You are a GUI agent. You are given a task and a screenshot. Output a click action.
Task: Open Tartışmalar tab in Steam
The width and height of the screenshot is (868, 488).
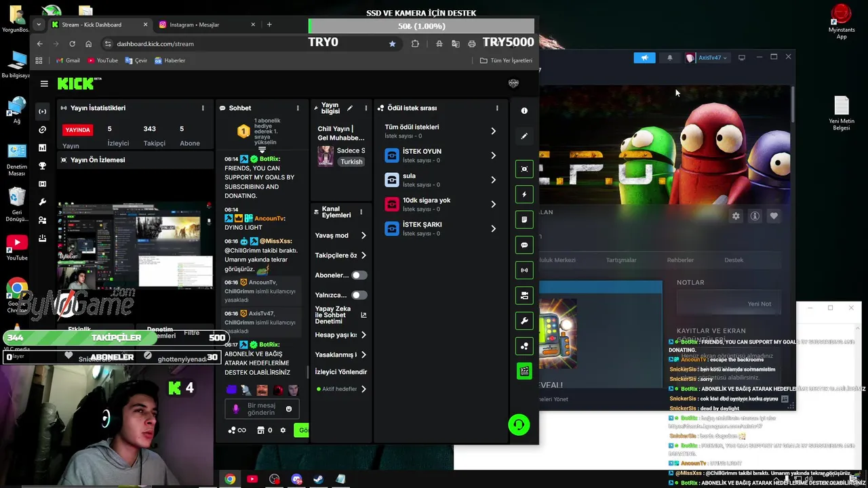621,260
